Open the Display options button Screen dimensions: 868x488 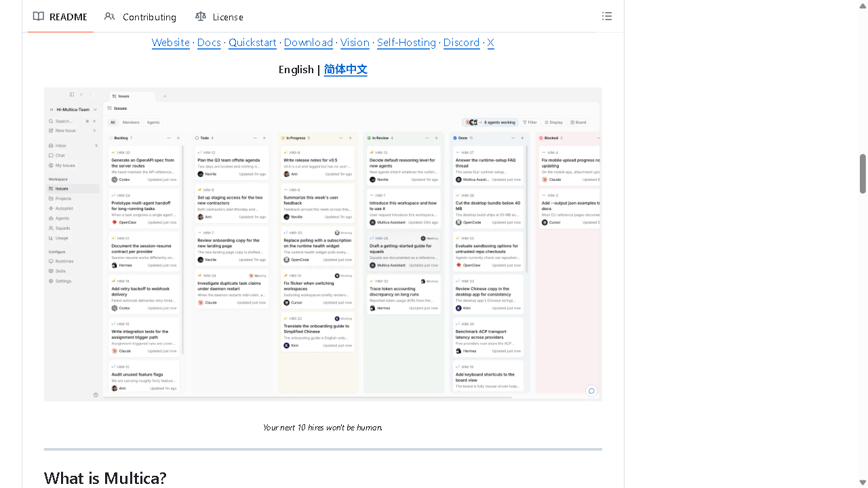pyautogui.click(x=554, y=123)
